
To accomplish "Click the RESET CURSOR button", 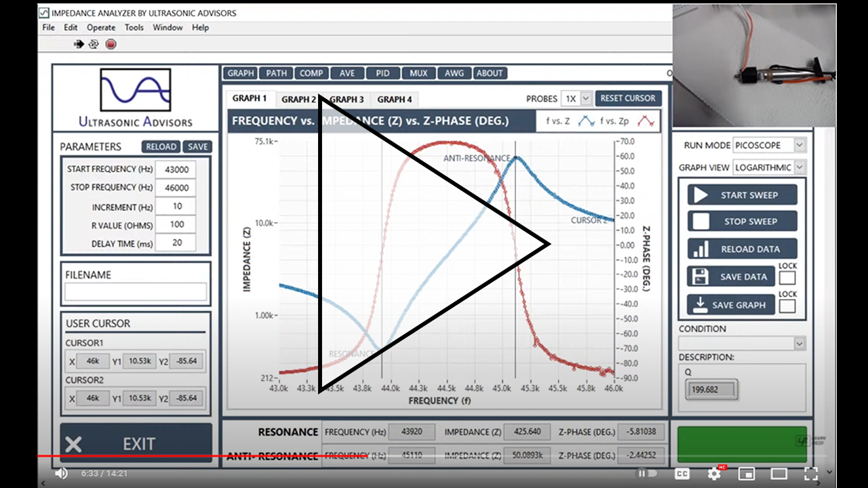I will tap(628, 98).
